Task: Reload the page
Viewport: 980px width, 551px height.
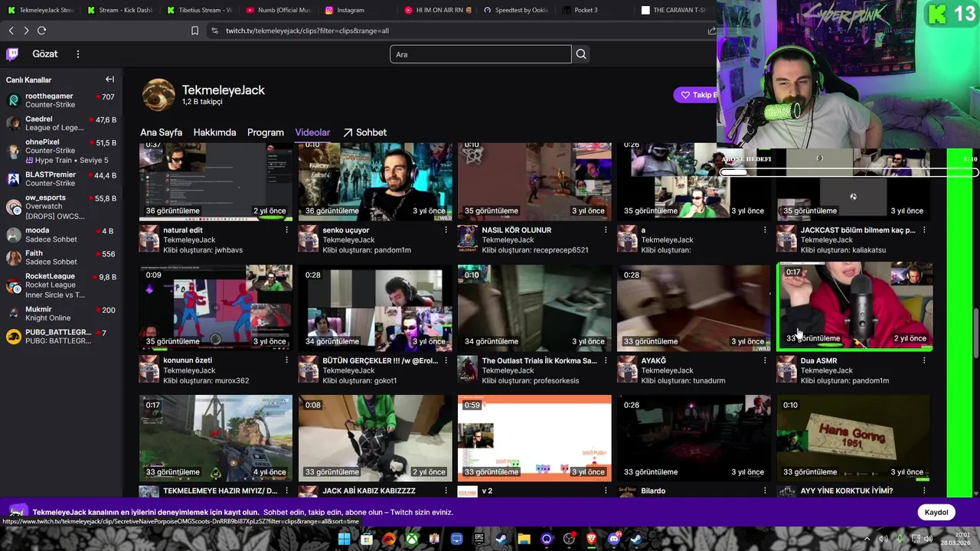Action: 41,31
